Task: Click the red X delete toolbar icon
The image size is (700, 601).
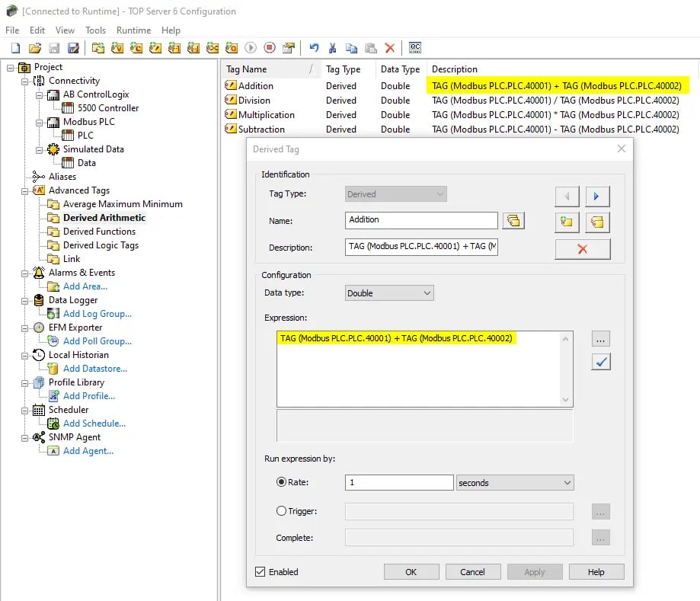Action: pyautogui.click(x=388, y=47)
